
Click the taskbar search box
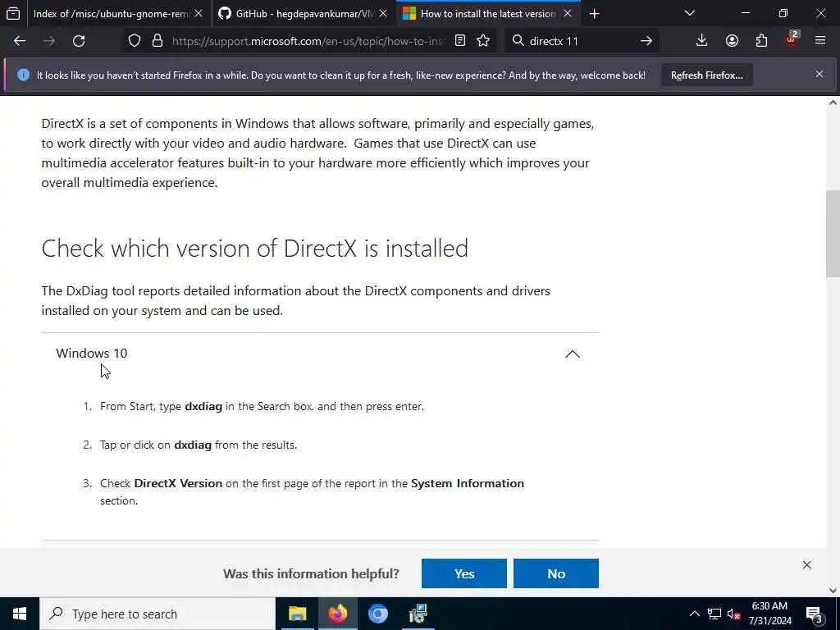coord(157,614)
